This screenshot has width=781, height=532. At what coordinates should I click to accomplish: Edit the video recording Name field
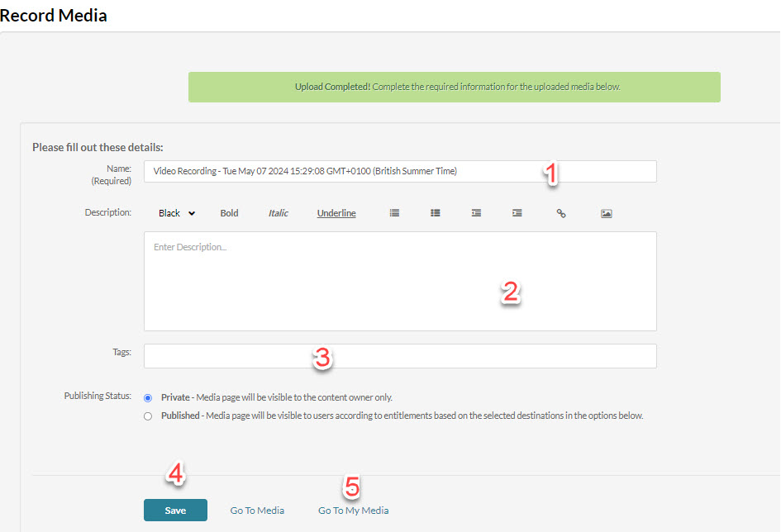click(x=400, y=171)
